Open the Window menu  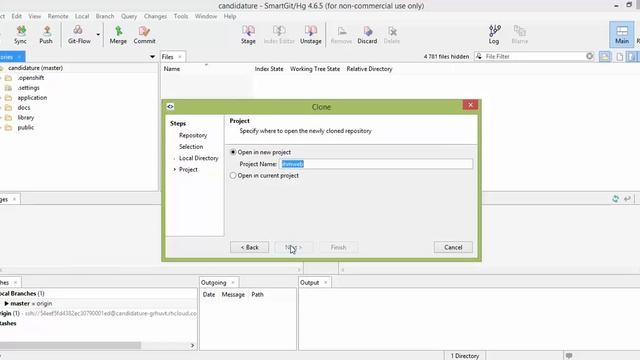(x=206, y=16)
